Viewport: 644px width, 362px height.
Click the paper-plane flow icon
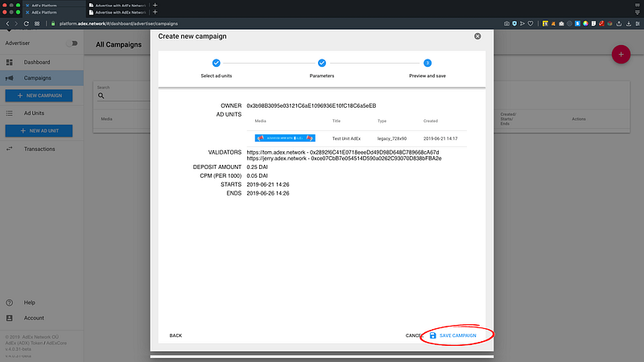pos(522,24)
